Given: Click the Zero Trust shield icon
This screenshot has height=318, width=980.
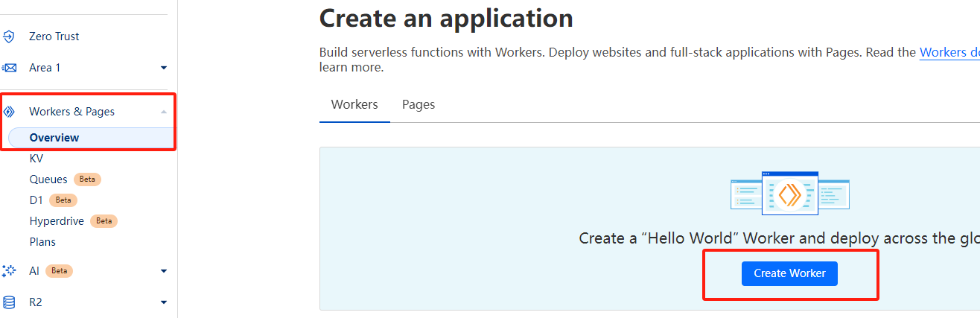Looking at the screenshot, I should (9, 36).
